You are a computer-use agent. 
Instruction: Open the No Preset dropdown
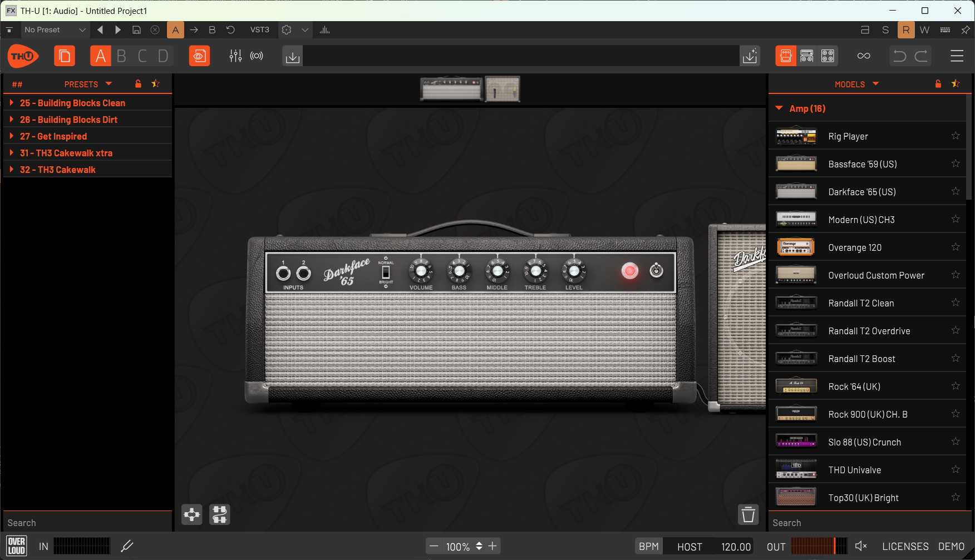[55, 30]
